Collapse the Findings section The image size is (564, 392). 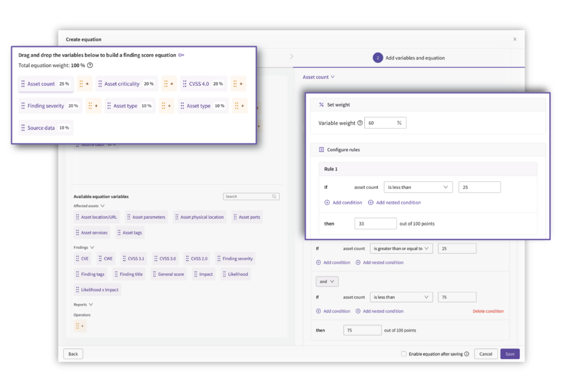(84, 247)
